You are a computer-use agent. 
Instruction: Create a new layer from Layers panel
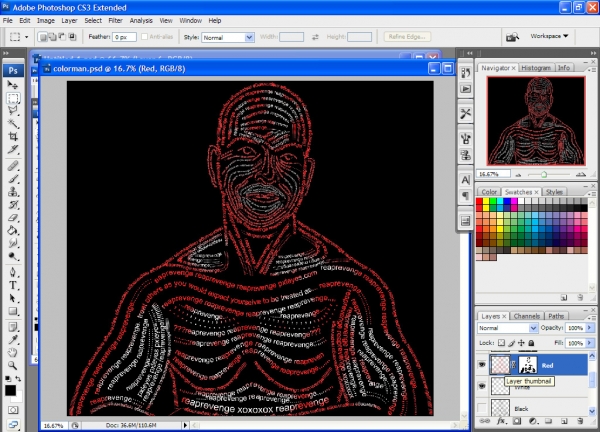coord(564,421)
